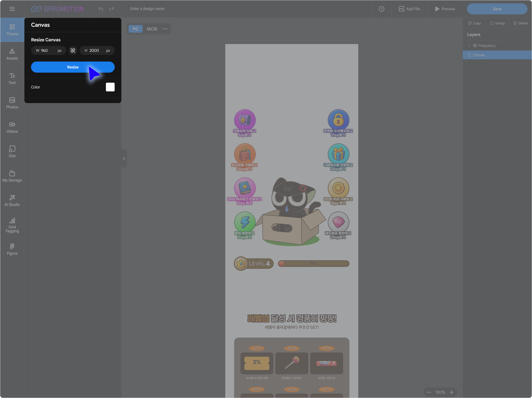
Task: Click the Copy layer button
Action: coord(474,23)
